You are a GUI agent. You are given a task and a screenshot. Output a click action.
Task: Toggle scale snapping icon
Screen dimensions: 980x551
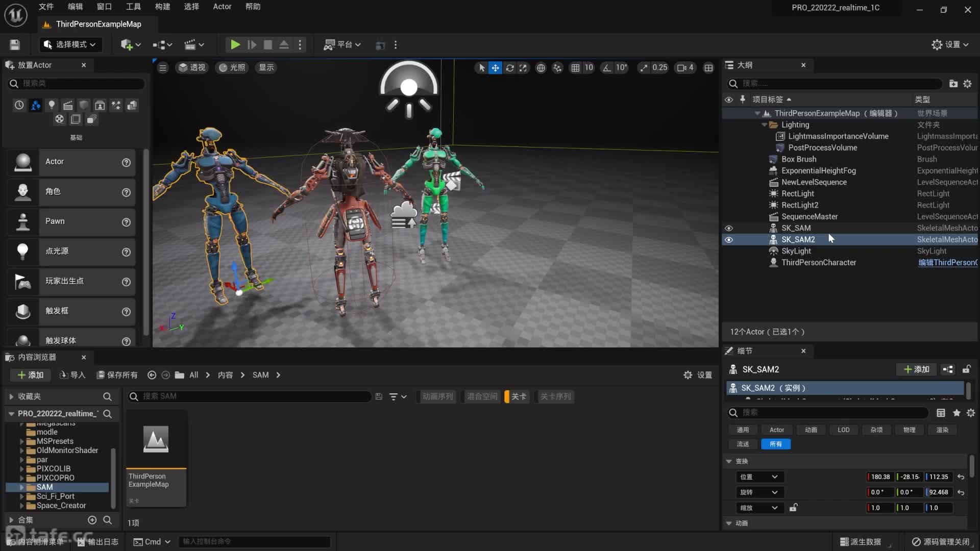[x=644, y=67]
